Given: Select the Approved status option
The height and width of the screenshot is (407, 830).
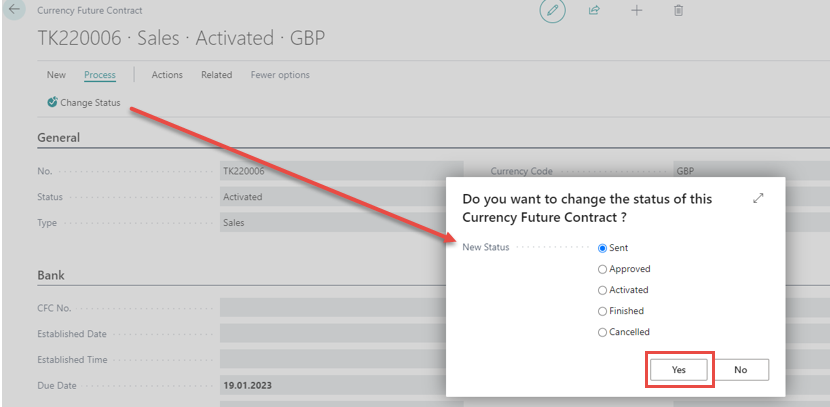Looking at the screenshot, I should click(x=603, y=269).
